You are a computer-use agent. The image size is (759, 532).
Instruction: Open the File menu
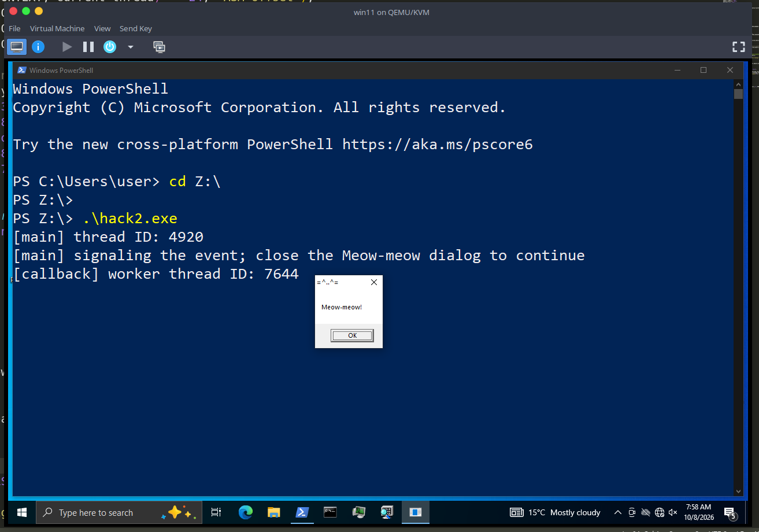tap(14, 28)
